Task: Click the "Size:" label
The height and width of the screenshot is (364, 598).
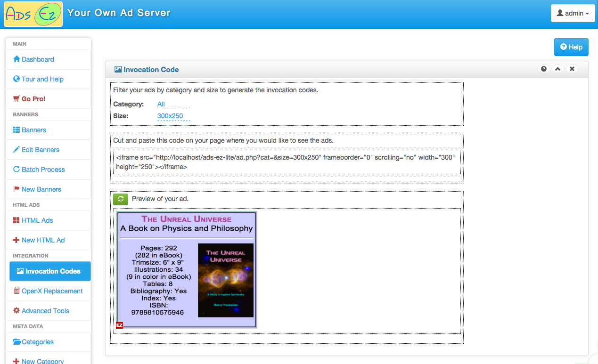Action: click(x=121, y=116)
